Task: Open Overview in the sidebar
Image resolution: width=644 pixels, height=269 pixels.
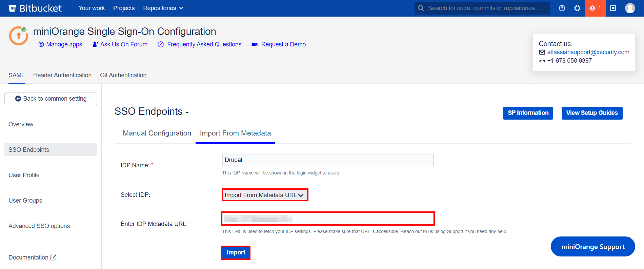Action: coord(21,124)
